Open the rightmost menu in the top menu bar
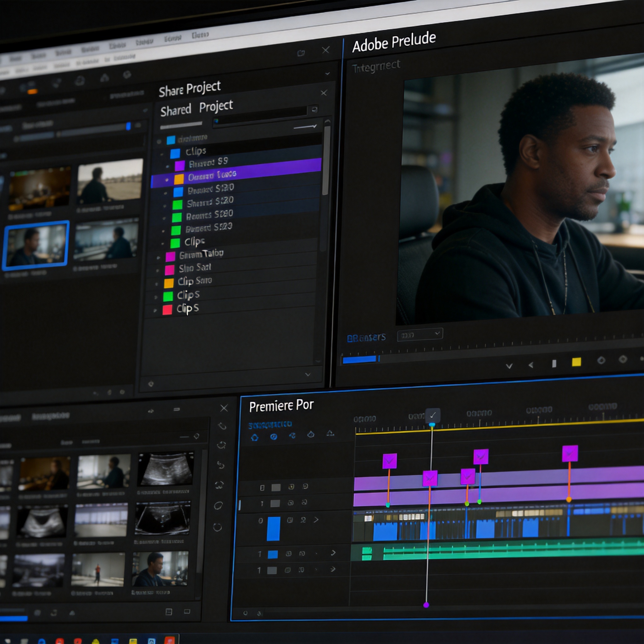644x644 pixels. pos(200,35)
